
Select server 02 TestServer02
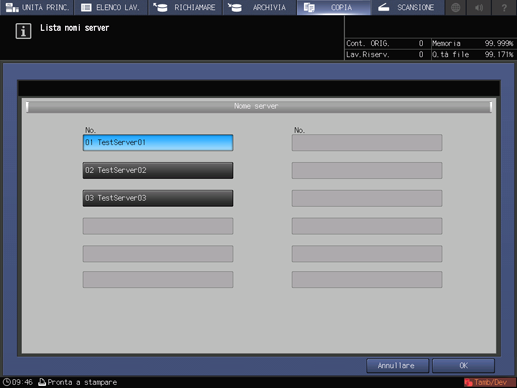pos(158,170)
